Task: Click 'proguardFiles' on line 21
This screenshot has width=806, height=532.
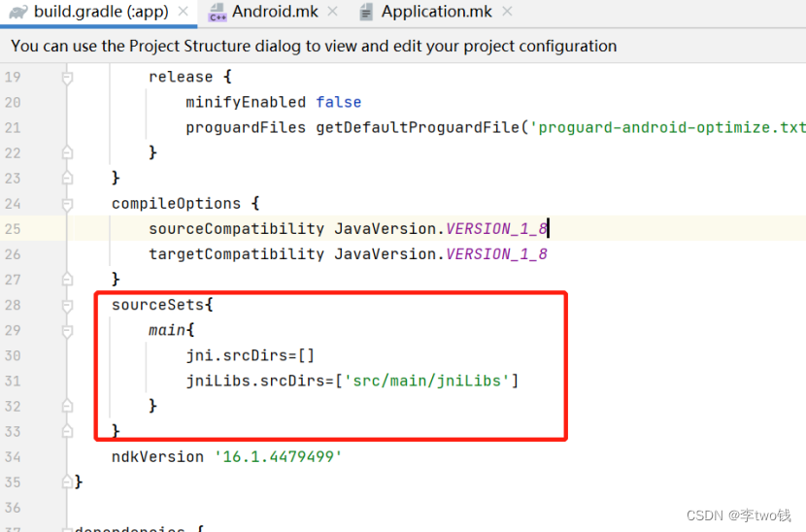Action: 246,127
